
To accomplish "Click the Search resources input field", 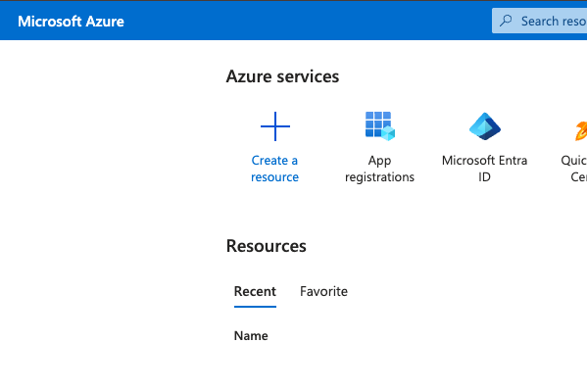I will pyautogui.click(x=539, y=21).
